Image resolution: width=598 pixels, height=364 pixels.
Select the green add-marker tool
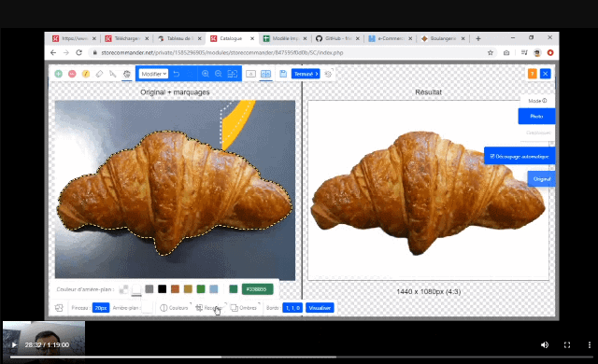(58, 74)
